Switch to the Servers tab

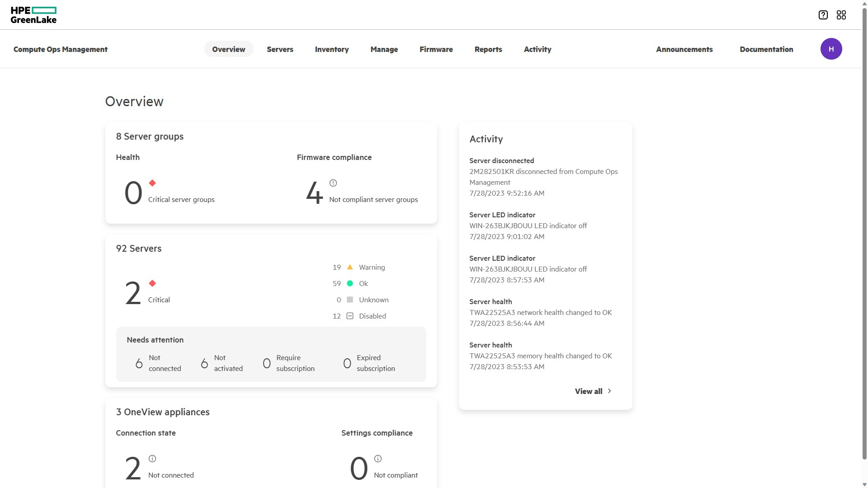coord(280,49)
